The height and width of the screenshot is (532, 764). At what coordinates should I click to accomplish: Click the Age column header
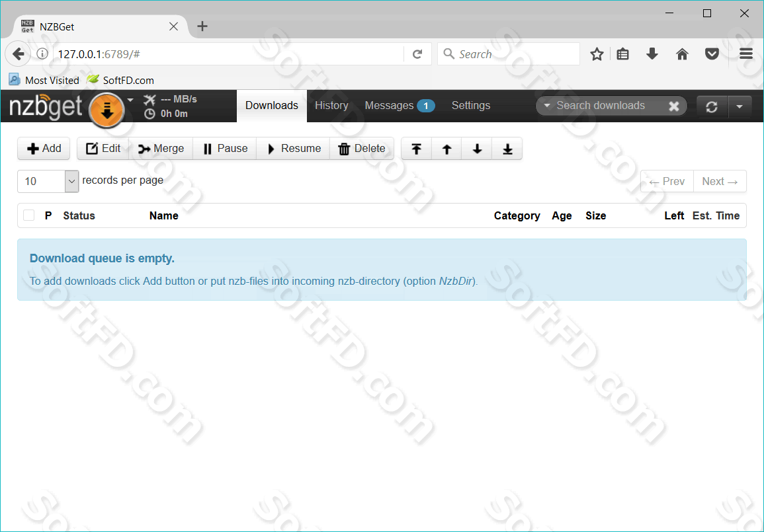(562, 215)
